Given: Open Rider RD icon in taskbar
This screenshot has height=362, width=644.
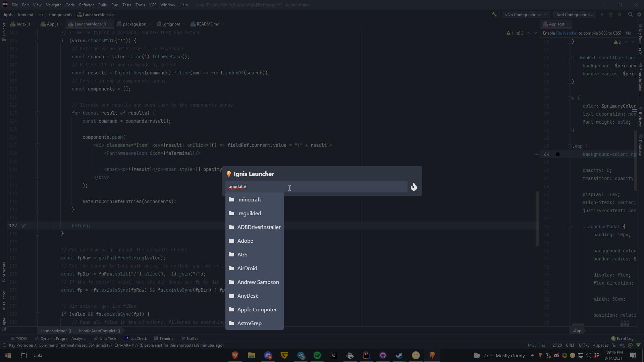Looking at the screenshot, I should (x=366, y=355).
